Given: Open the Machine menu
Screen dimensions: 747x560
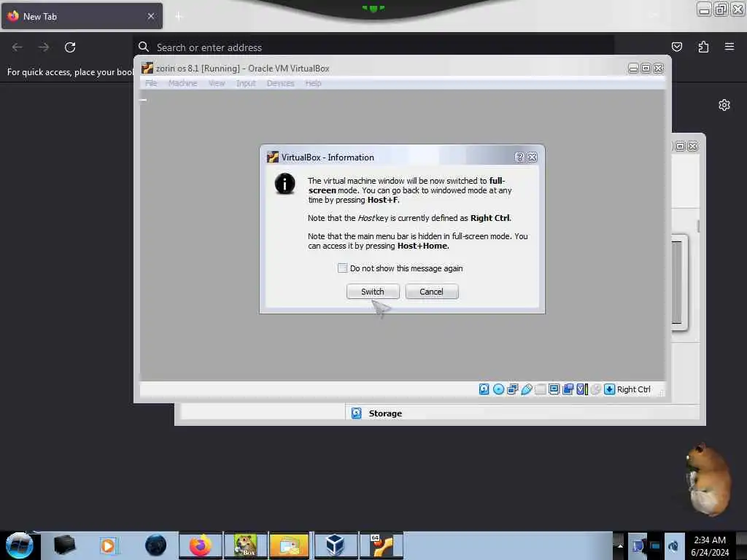Looking at the screenshot, I should tap(182, 83).
